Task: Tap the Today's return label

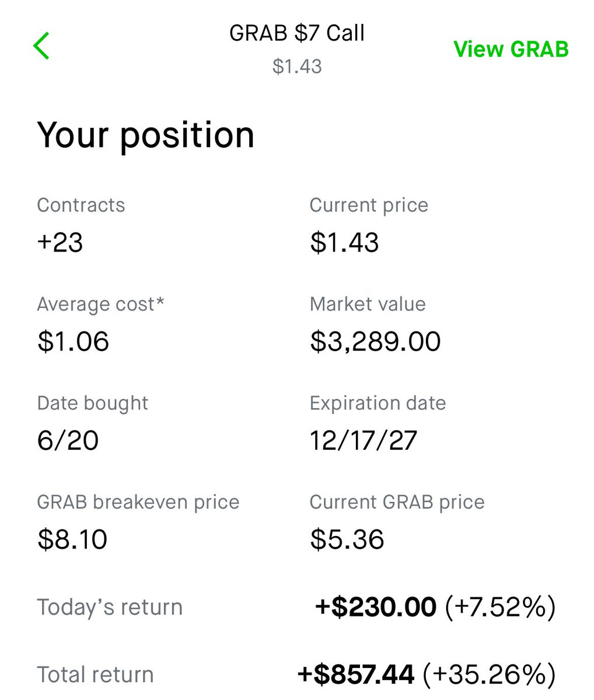Action: tap(110, 607)
